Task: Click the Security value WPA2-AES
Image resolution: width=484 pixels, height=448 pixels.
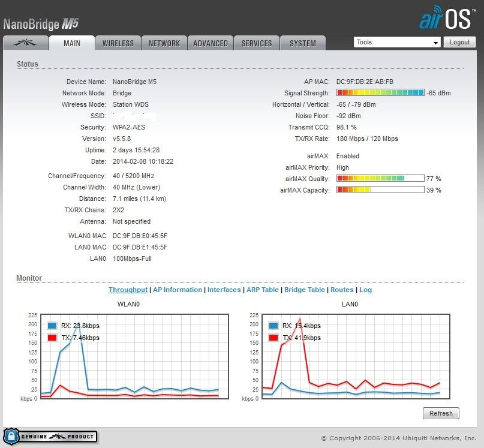Action: coord(129,127)
